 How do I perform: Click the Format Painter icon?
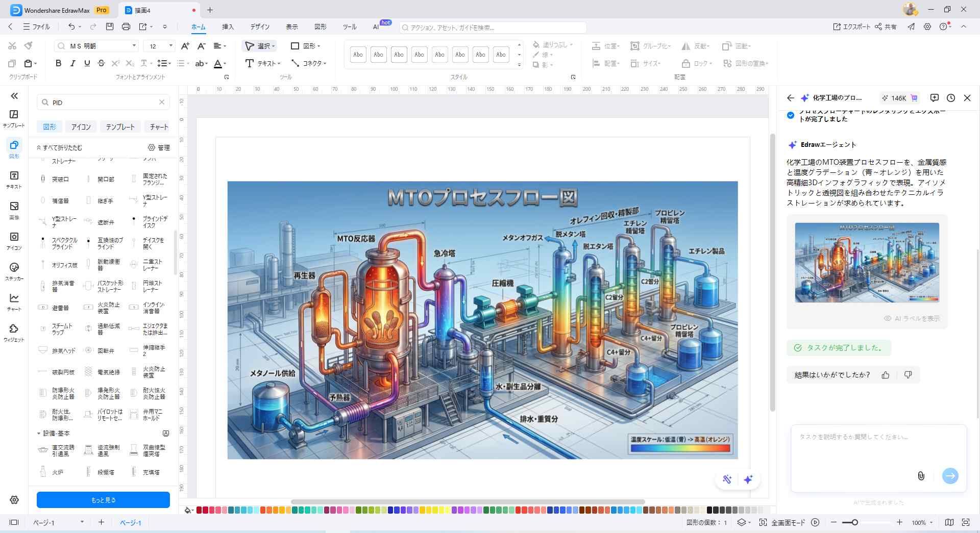point(29,46)
